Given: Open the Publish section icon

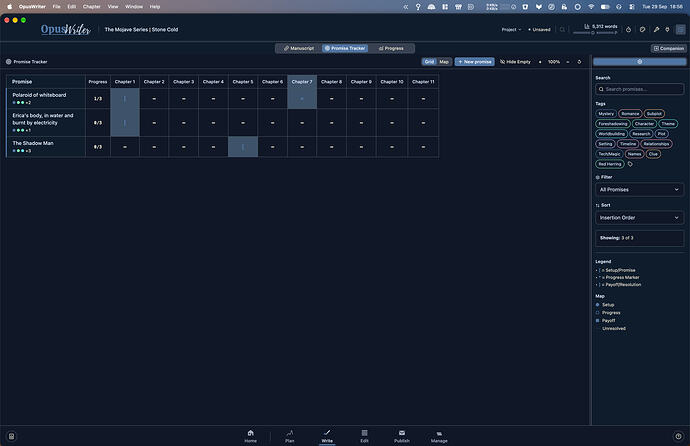Looking at the screenshot, I should pyautogui.click(x=402, y=433).
